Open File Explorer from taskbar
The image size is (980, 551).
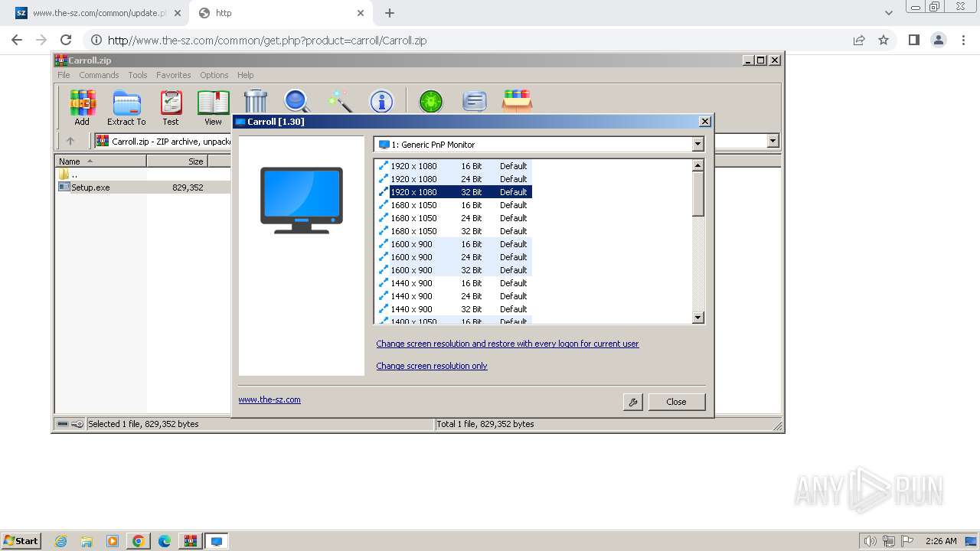[87, 541]
